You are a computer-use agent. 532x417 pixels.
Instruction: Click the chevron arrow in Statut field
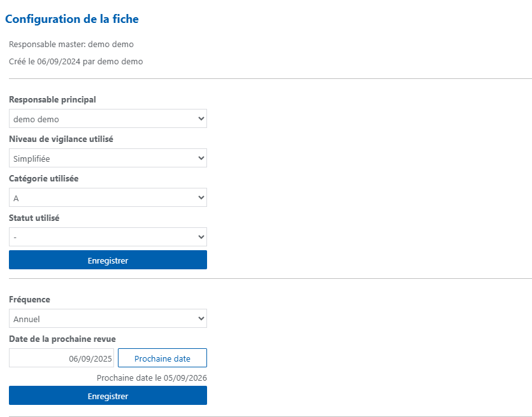click(201, 237)
